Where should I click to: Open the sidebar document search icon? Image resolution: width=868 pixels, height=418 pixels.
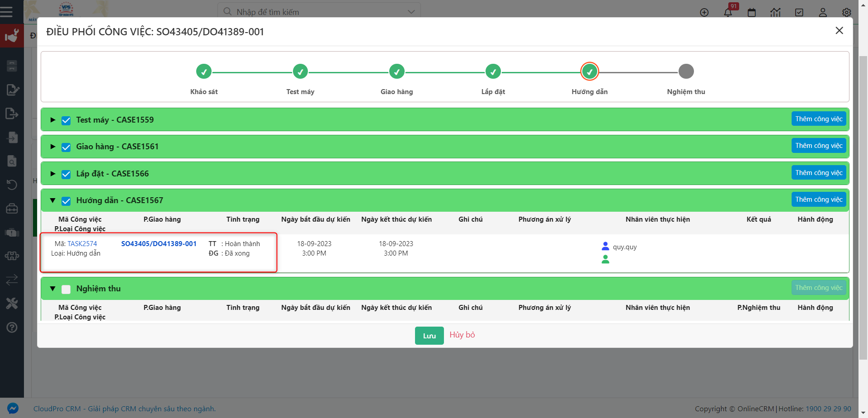click(x=12, y=161)
